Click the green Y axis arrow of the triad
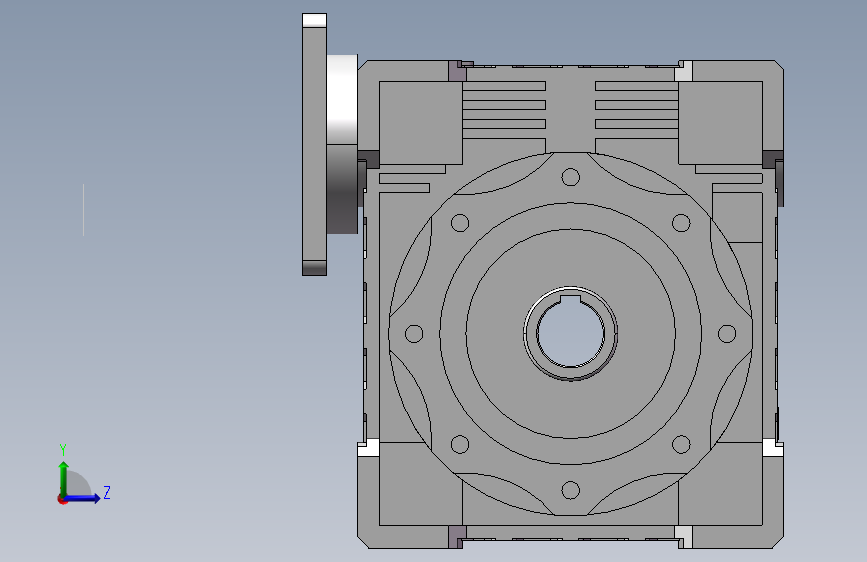This screenshot has width=867, height=562. (x=64, y=478)
